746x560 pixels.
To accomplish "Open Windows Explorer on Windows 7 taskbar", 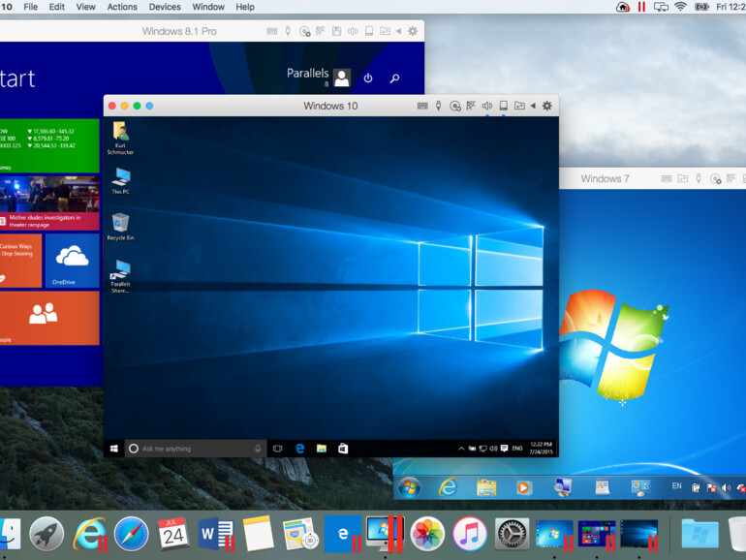I will [486, 487].
